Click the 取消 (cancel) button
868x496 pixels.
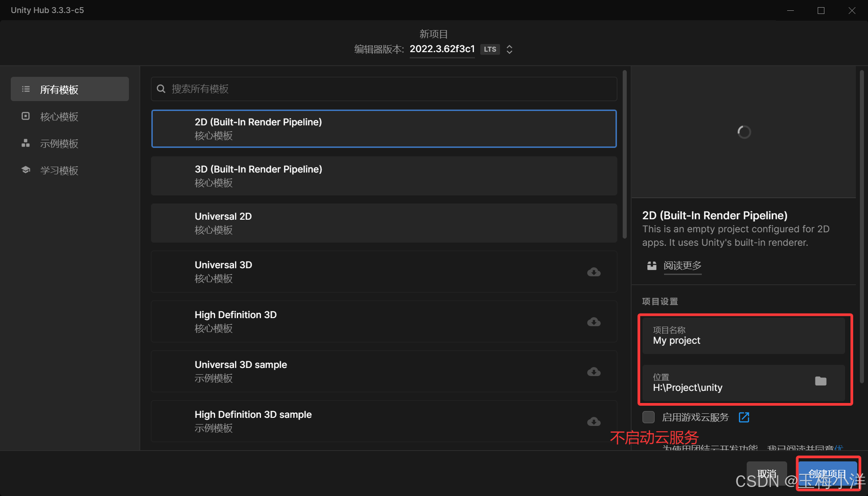(x=766, y=473)
